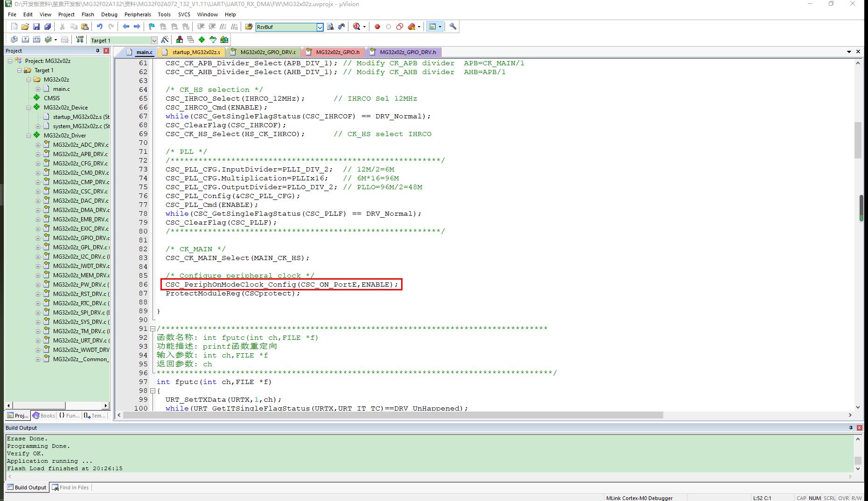Open the File menu
Image resolution: width=868 pixels, height=501 pixels.
[x=12, y=14]
